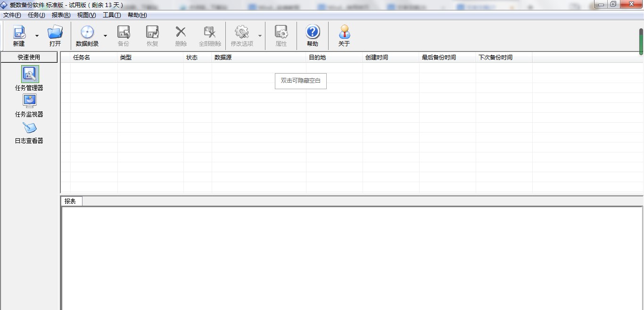
Task: Open the 日志查看器 sidebar icon
Action: (x=30, y=128)
